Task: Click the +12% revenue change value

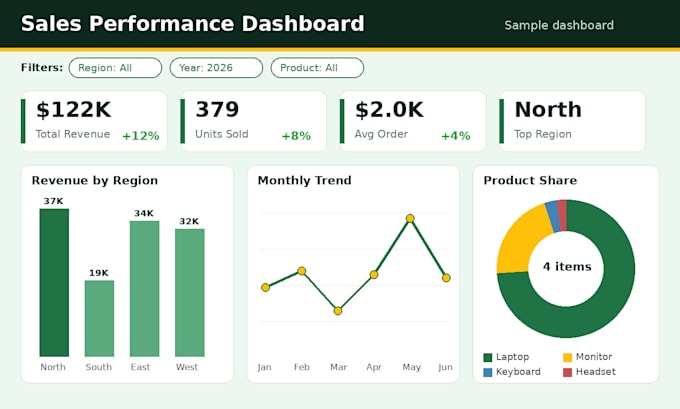Action: tap(141, 136)
